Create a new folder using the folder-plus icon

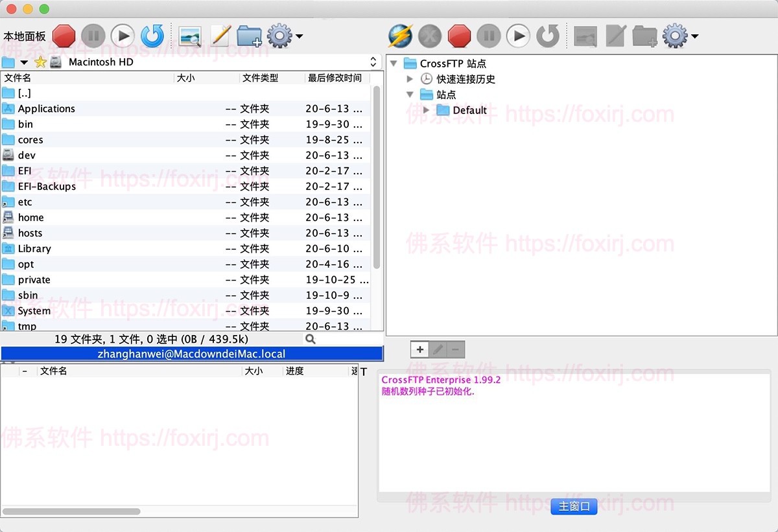(x=249, y=36)
